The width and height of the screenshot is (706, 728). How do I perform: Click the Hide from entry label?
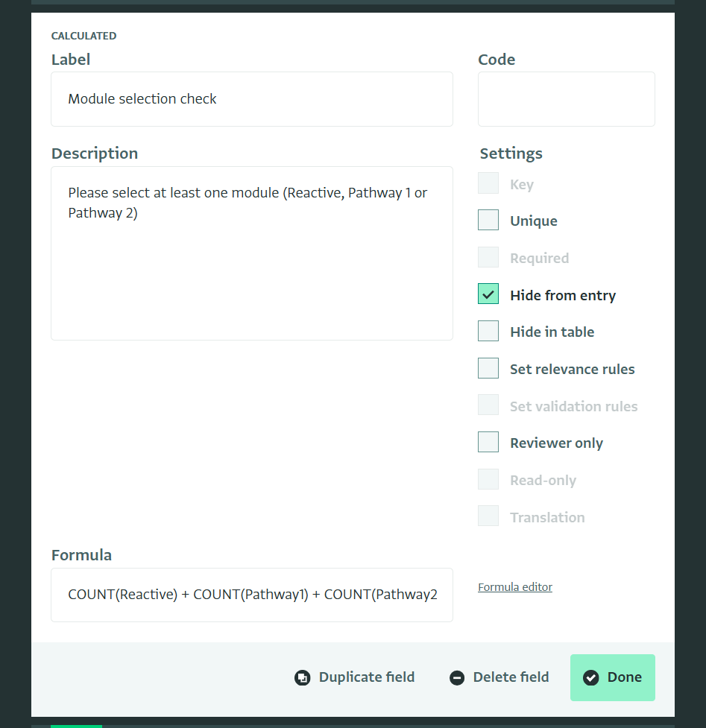point(563,296)
